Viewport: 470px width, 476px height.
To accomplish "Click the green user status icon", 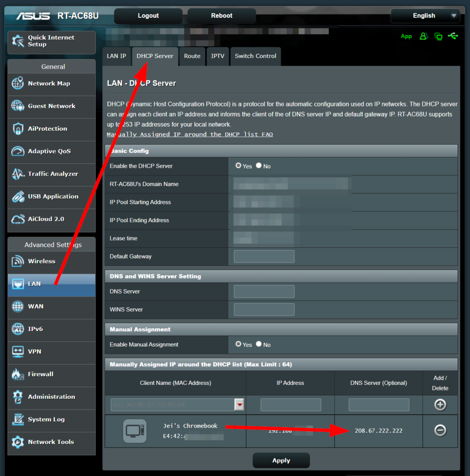I will (x=424, y=36).
